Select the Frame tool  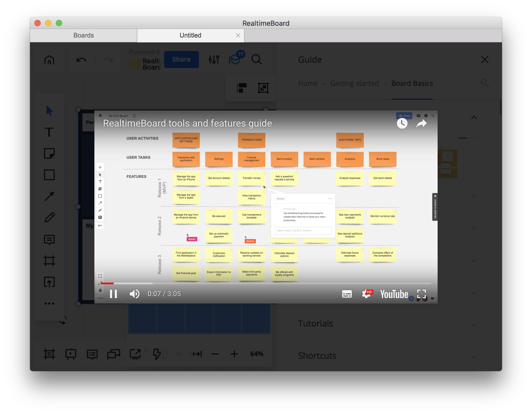[x=49, y=261]
